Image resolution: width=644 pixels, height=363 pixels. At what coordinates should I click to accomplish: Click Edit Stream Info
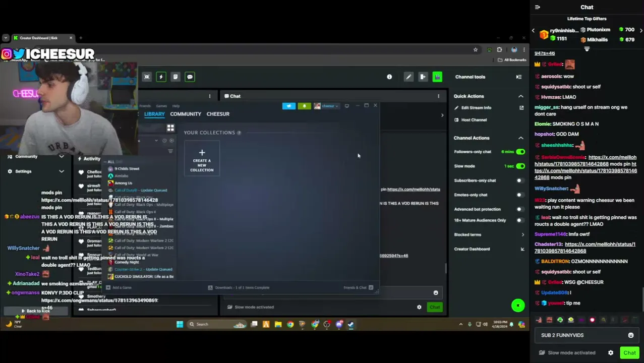476,108
